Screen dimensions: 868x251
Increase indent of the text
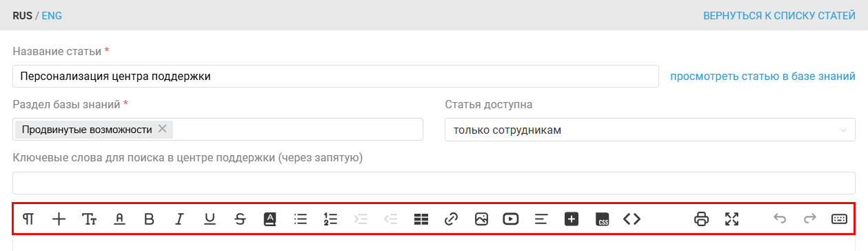pos(361,219)
